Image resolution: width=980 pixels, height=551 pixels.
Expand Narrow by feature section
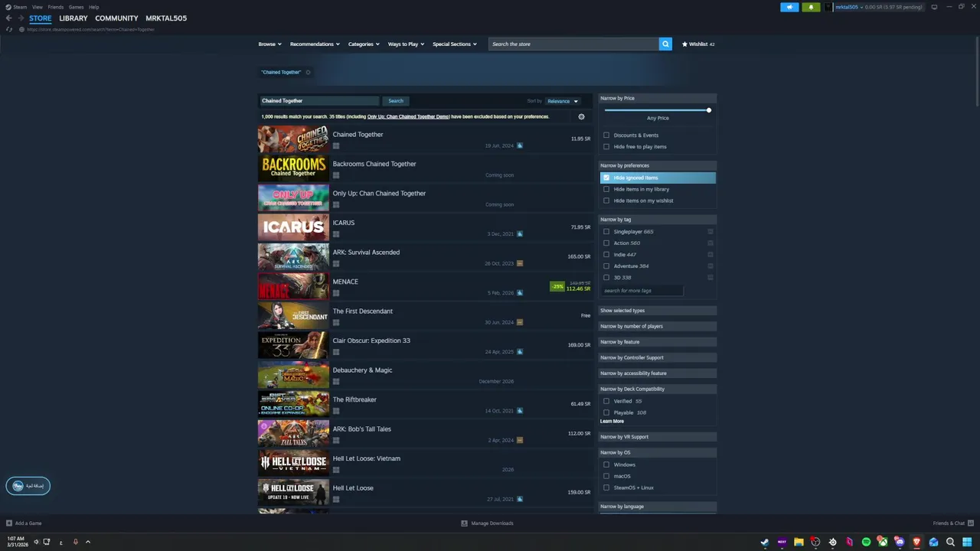(658, 342)
